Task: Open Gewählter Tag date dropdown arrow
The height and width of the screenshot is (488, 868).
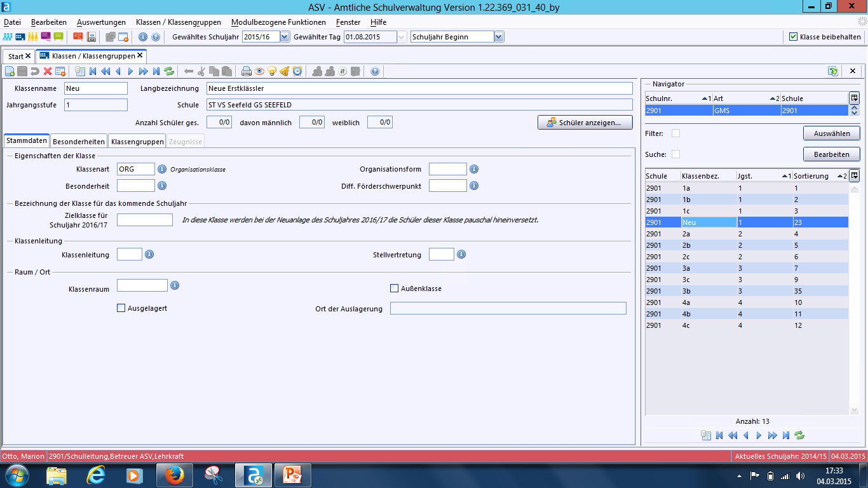Action: [402, 37]
